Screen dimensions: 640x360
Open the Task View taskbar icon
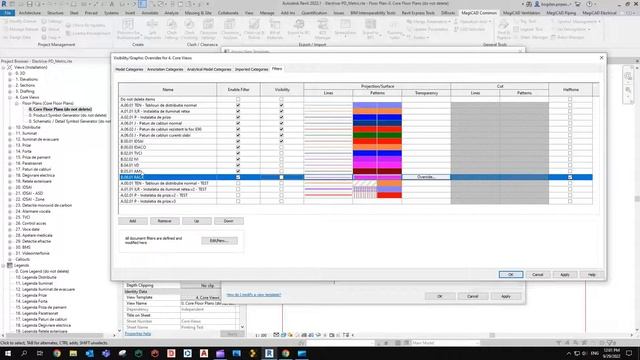(x=40, y=353)
